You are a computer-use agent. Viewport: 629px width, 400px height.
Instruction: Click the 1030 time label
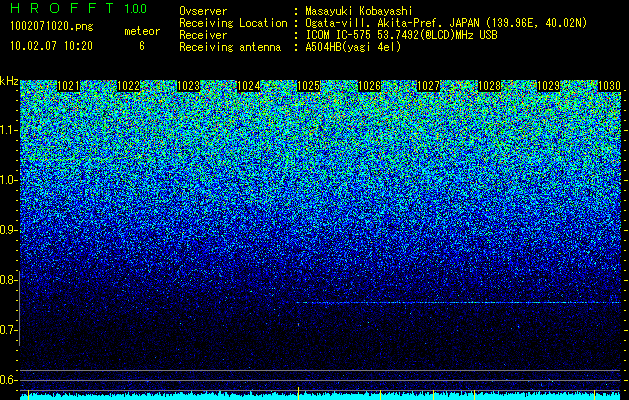(609, 86)
